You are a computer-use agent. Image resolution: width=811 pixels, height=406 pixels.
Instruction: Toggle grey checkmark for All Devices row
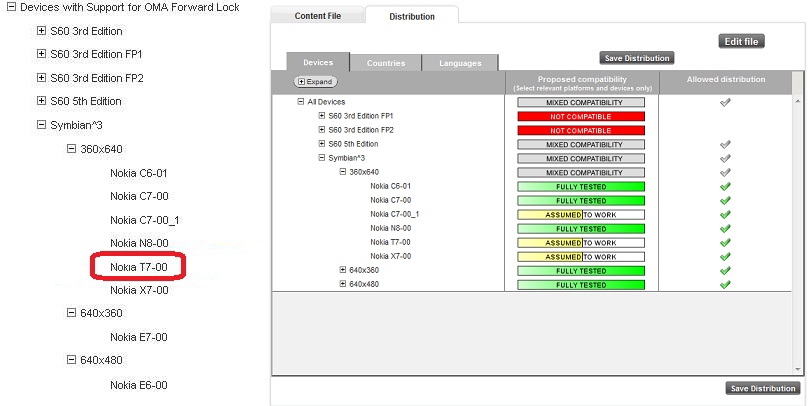(725, 102)
